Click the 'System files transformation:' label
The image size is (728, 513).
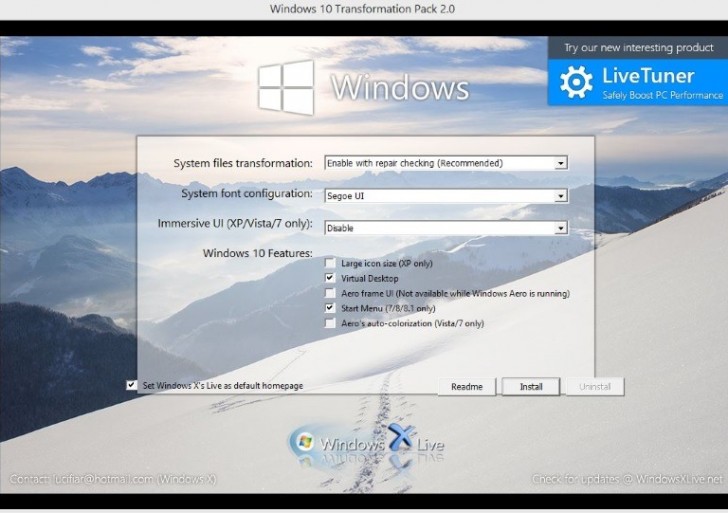[x=243, y=163]
